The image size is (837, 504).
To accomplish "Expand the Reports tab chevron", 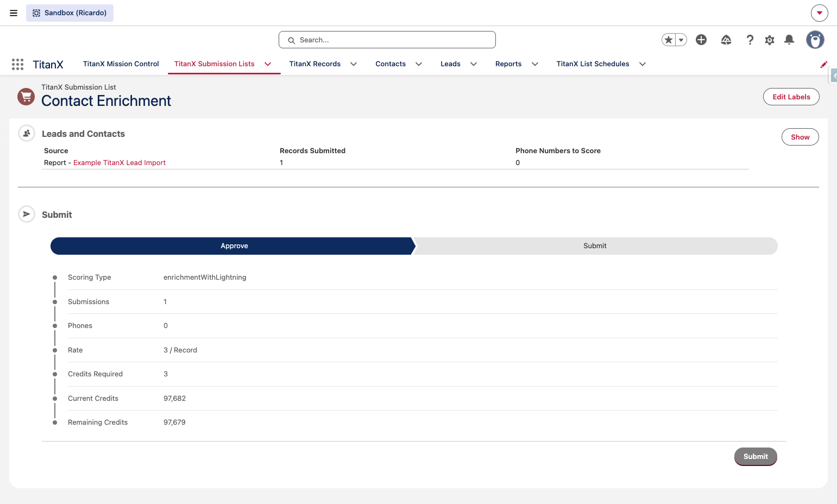I will point(535,64).
